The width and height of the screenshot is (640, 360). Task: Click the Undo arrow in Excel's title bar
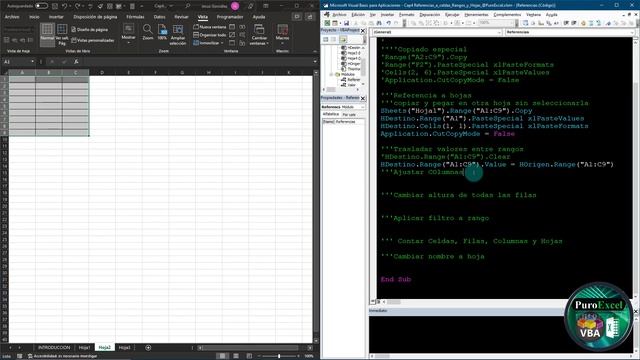coord(64,6)
